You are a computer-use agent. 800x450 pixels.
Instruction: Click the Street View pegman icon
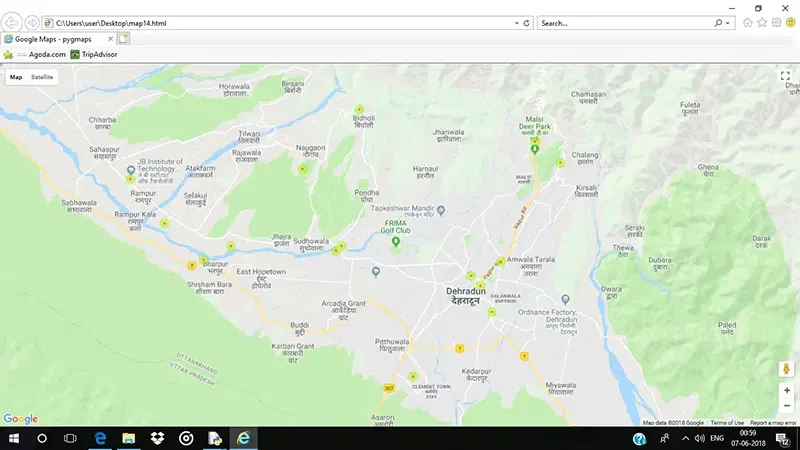point(786,368)
